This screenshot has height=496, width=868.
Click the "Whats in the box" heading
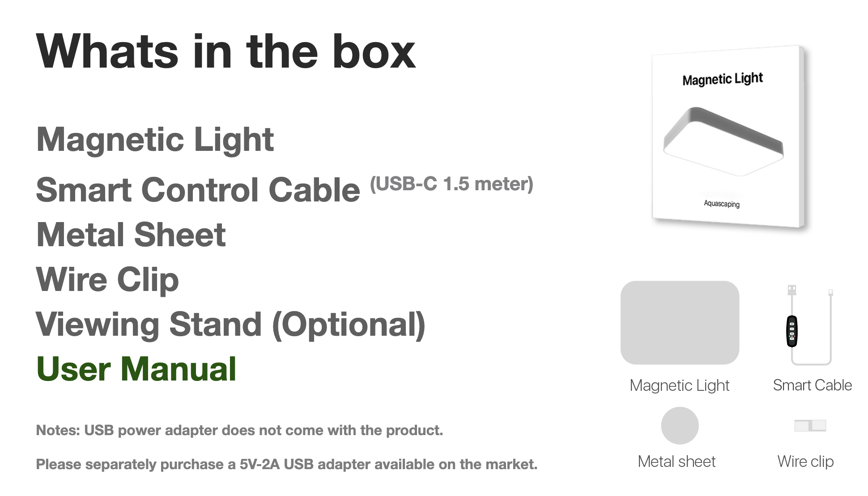click(226, 52)
